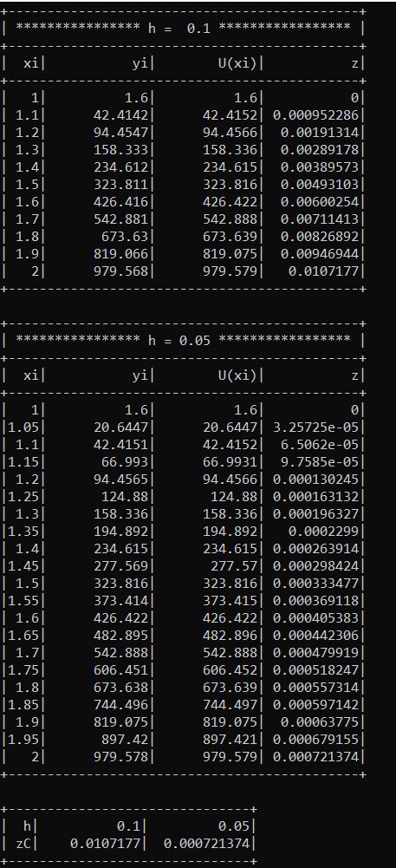Viewport: 396px width, 868px height.
Task: Click the xi cell 1.55
Action: [x=23, y=601]
